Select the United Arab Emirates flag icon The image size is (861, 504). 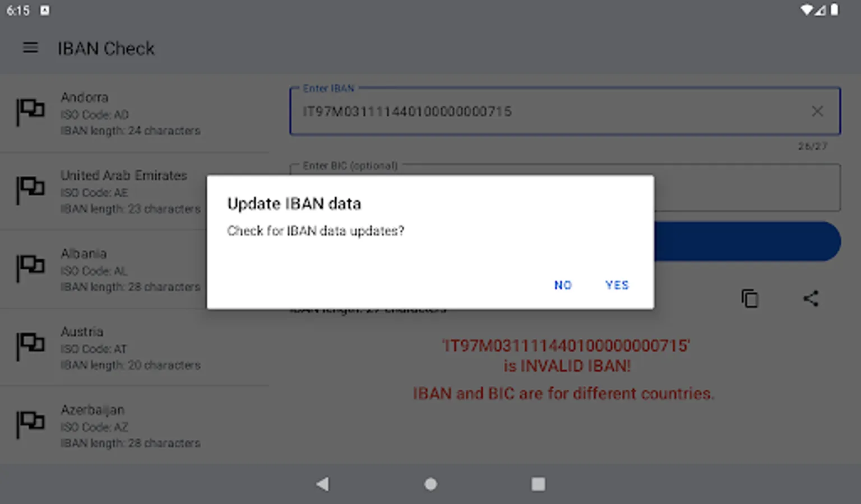[x=30, y=190]
